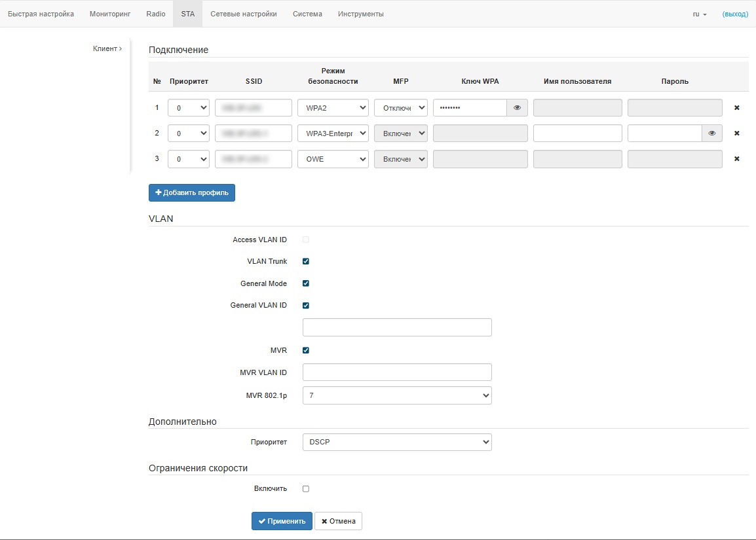Click the Имя пользователя column header
Viewport: 756px width, 540px height.
[x=578, y=81]
